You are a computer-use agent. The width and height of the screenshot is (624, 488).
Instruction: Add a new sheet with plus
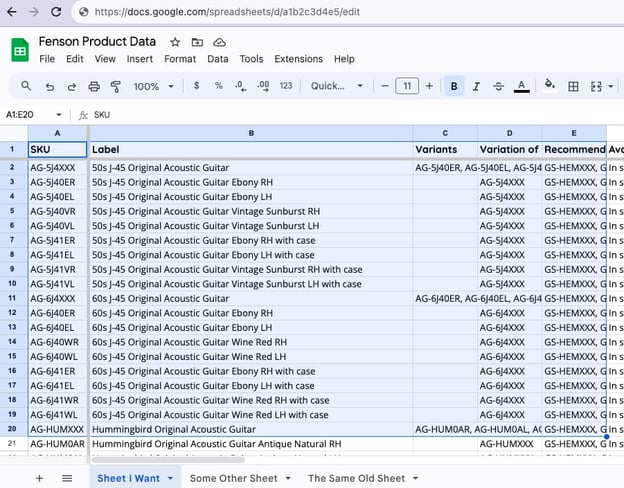click(x=39, y=478)
